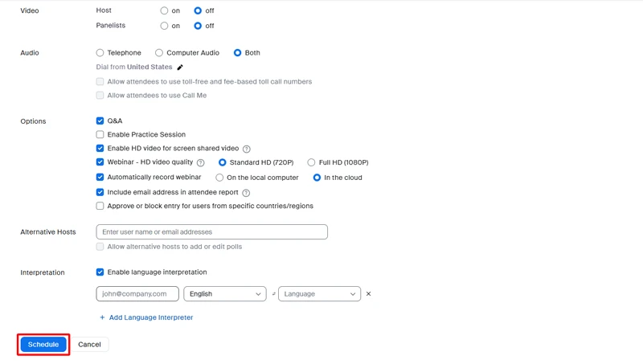This screenshot has width=643, height=364.
Task: Remove the interpreter row with X icon
Action: [x=369, y=294]
